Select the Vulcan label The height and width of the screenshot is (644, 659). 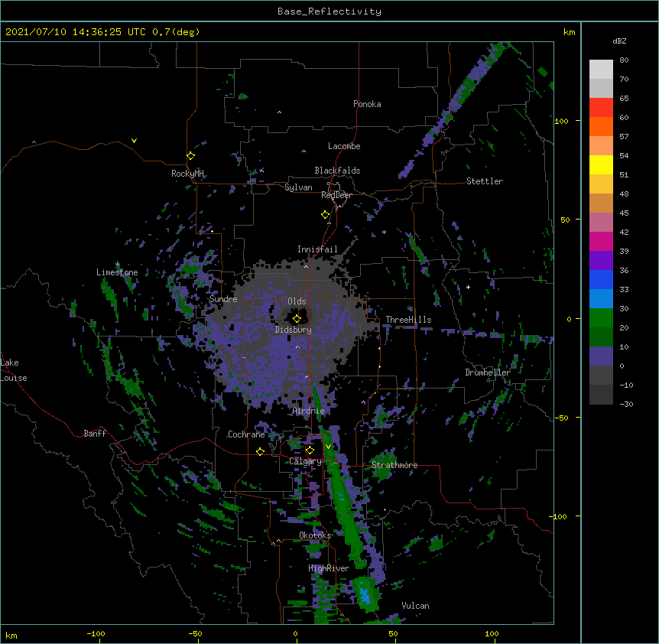(415, 606)
